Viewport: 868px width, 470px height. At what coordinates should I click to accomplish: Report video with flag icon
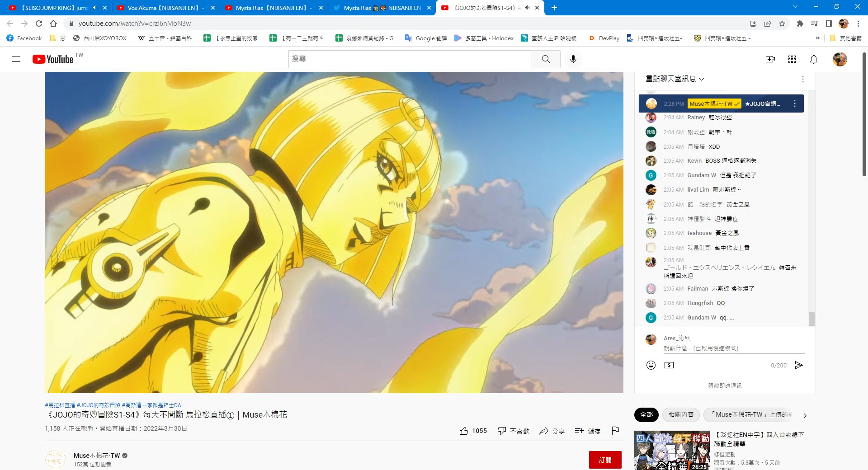point(615,431)
